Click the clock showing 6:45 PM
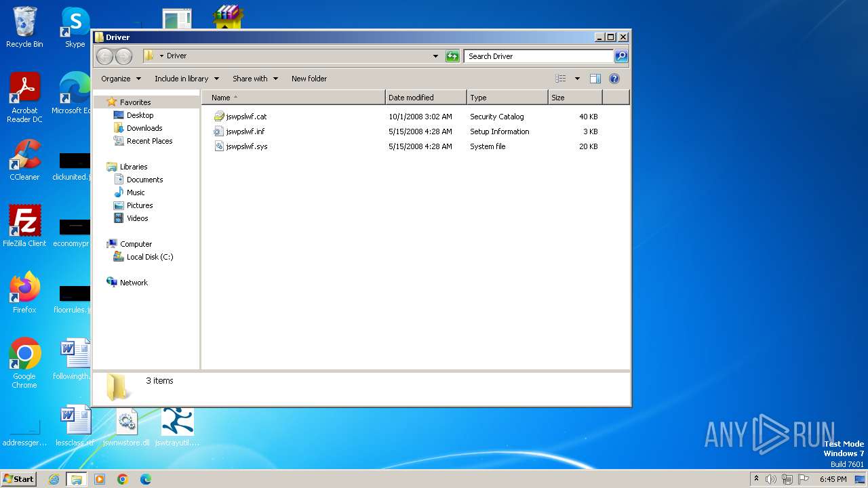This screenshot has width=868, height=488. (x=833, y=479)
